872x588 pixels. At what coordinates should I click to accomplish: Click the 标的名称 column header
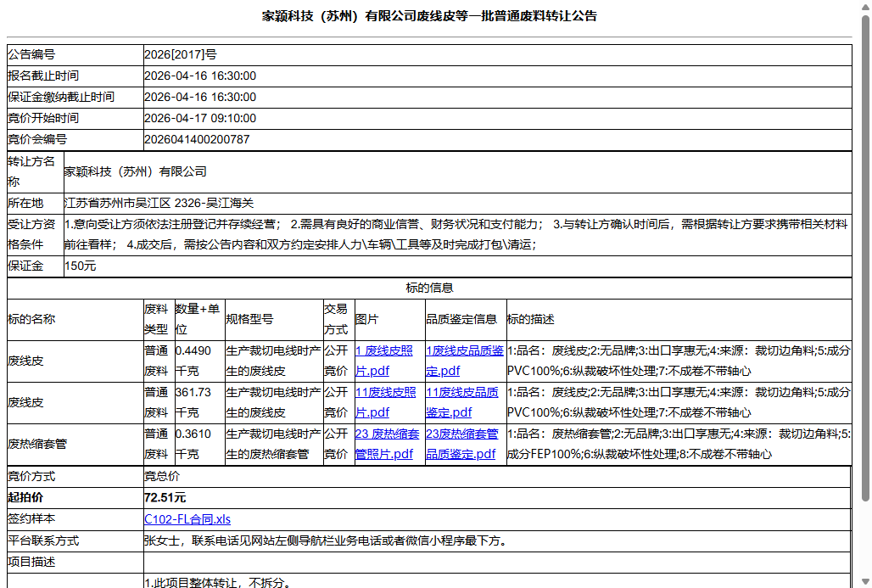pos(75,319)
